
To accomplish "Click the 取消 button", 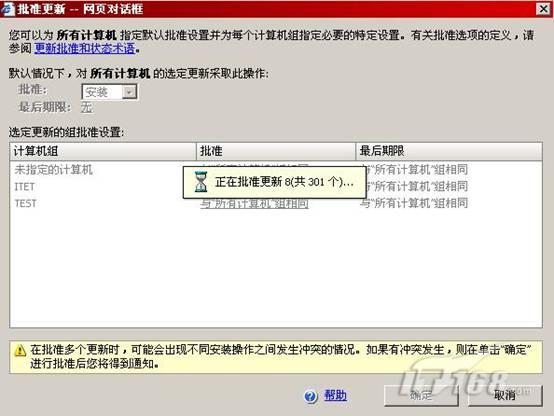I will [x=505, y=395].
